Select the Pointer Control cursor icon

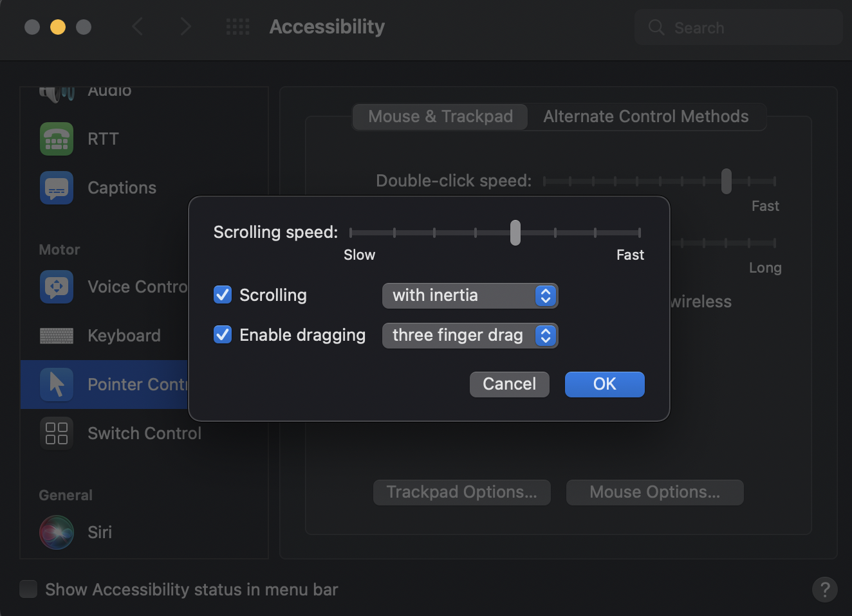pos(57,385)
